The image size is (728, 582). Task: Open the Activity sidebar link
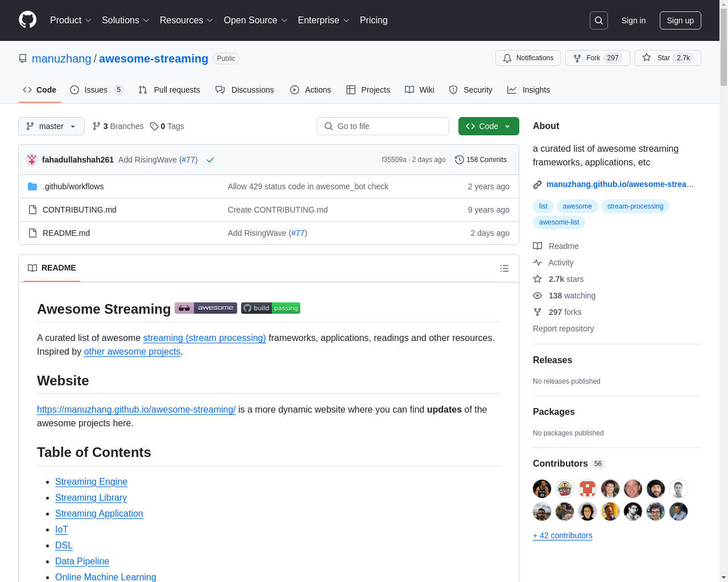tap(553, 263)
